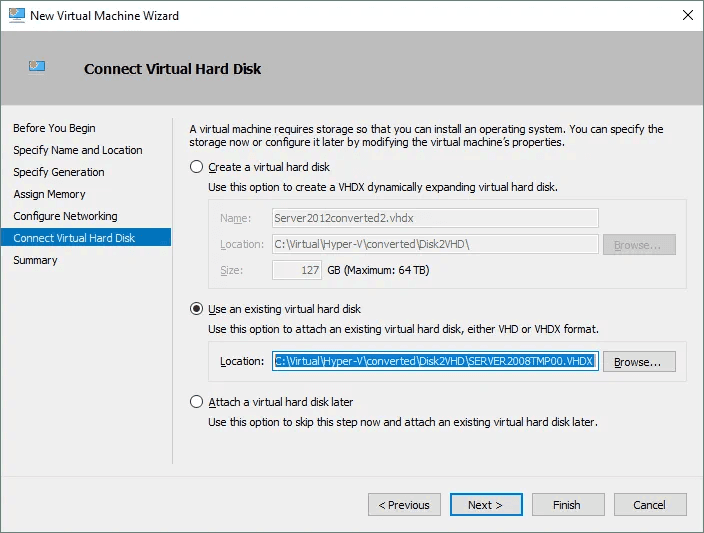
Task: Select Create a virtual hard disk option
Action: (196, 167)
